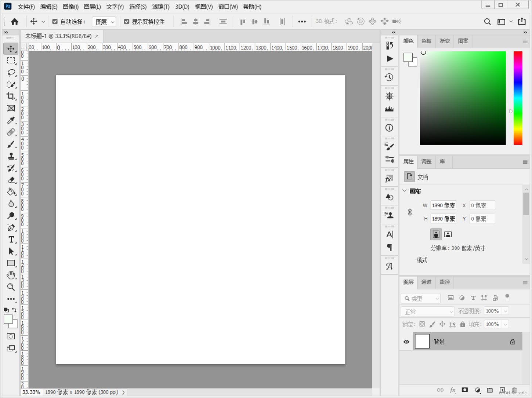Viewport: 532px width, 398px height.
Task: Open the blend mode 正常 dropdown
Action: click(x=428, y=312)
